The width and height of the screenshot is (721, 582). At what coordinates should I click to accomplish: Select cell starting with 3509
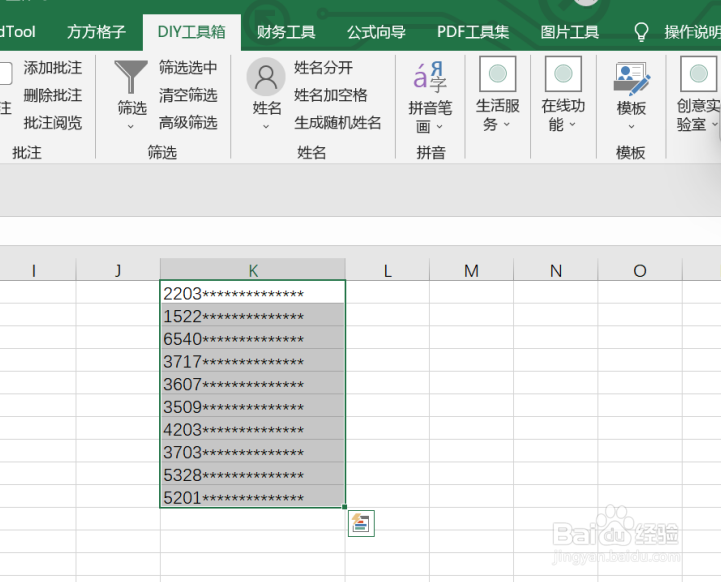(253, 406)
